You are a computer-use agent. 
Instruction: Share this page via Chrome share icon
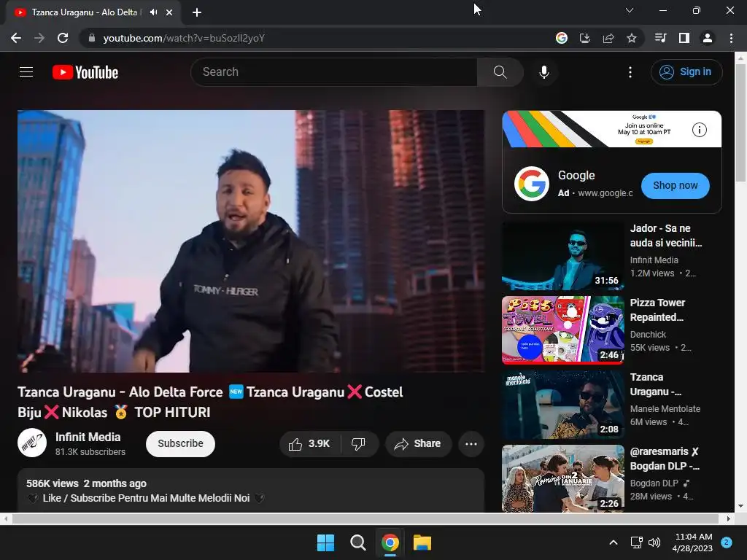click(608, 38)
